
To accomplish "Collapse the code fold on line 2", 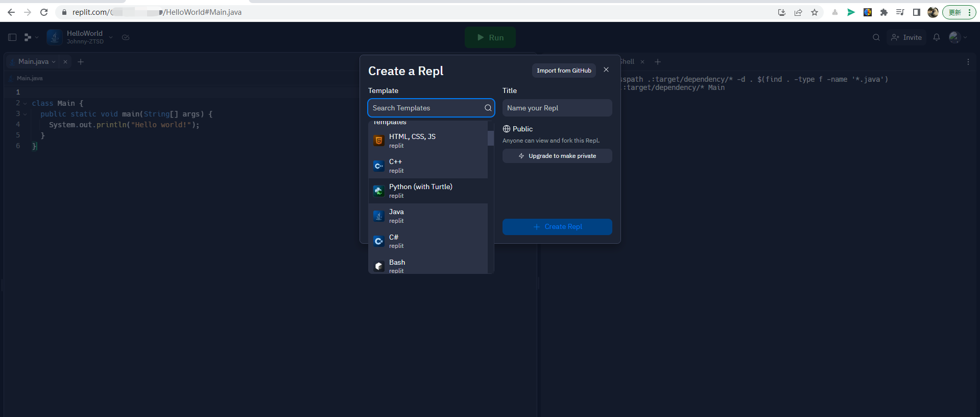I will click(25, 103).
